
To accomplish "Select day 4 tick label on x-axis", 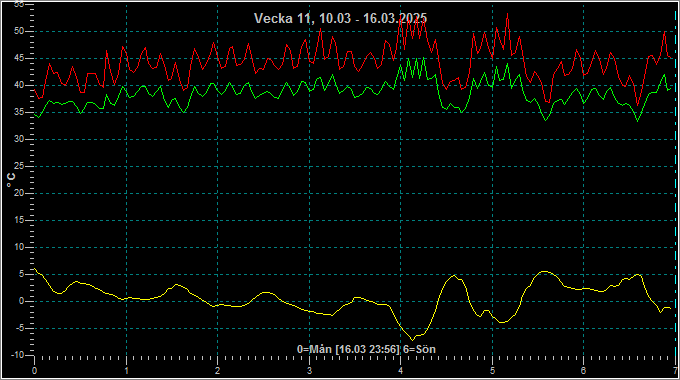I will coord(401,371).
